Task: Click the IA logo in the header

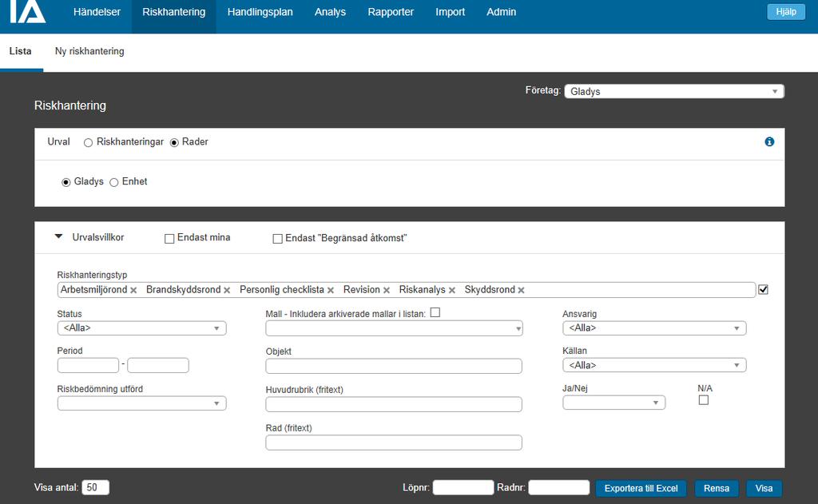Action: pyautogui.click(x=28, y=11)
